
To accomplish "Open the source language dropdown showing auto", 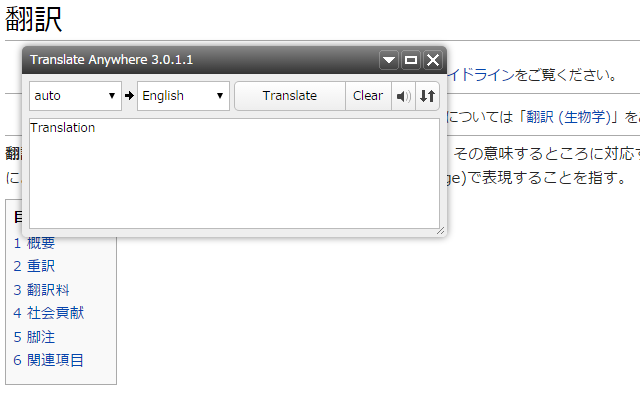I will [76, 96].
